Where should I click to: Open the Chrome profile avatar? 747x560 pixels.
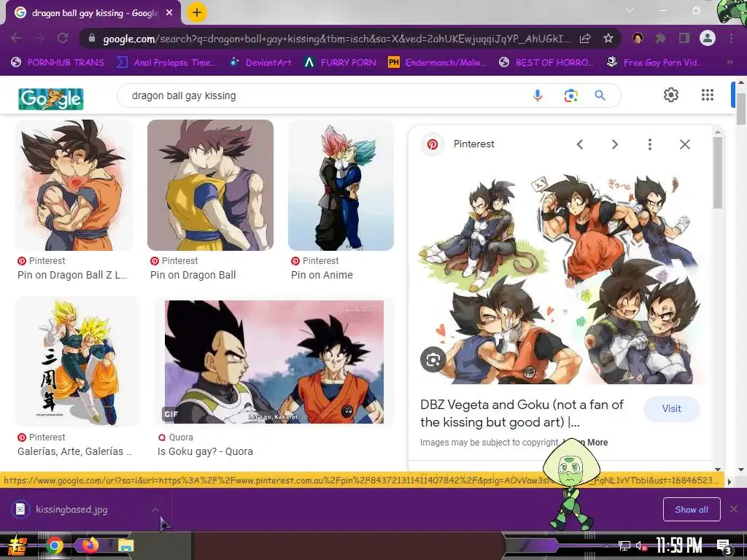[708, 38]
